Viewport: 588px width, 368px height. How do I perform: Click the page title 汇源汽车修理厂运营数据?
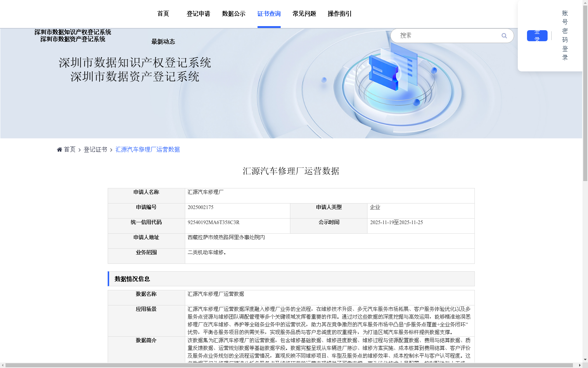click(x=291, y=171)
